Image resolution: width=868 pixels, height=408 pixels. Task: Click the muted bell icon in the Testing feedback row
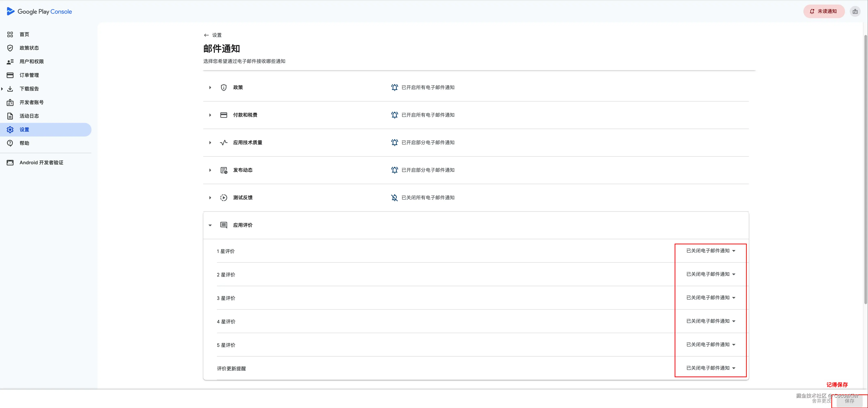pyautogui.click(x=394, y=198)
